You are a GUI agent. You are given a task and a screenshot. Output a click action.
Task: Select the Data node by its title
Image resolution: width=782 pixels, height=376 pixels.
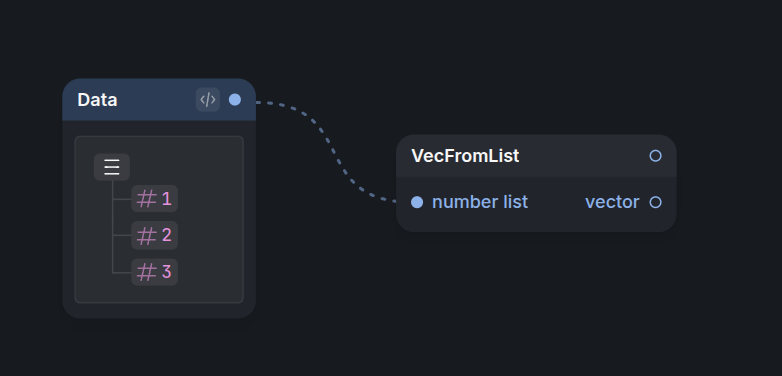[97, 100]
